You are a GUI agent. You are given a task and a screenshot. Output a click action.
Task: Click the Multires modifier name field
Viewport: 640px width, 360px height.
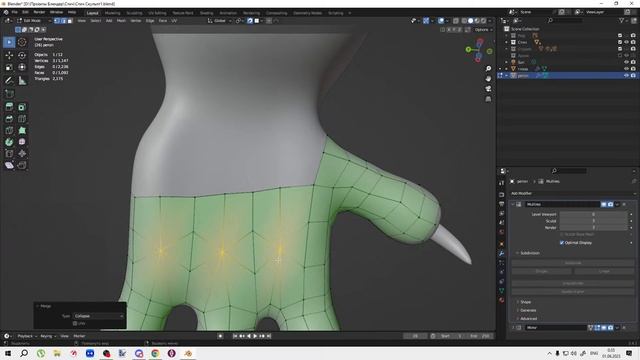[562, 204]
